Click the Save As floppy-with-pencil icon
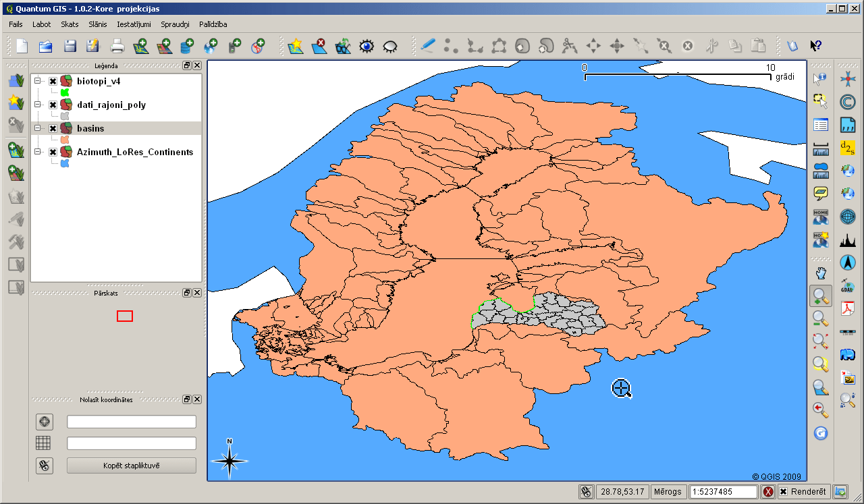 (92, 46)
